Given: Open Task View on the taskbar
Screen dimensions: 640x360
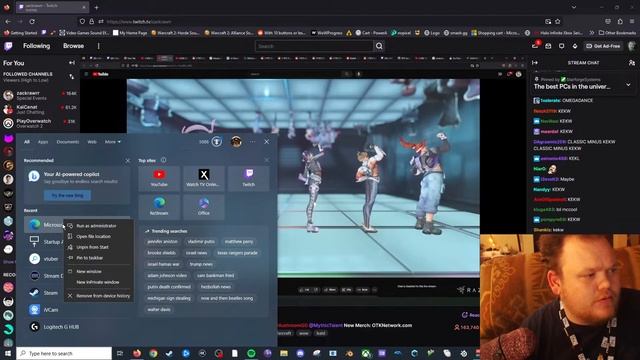Looking at the screenshot, I should pos(120,353).
